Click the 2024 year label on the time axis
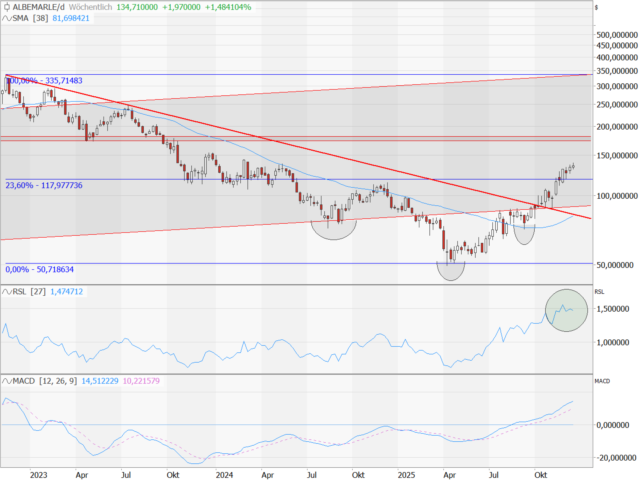 click(x=224, y=475)
